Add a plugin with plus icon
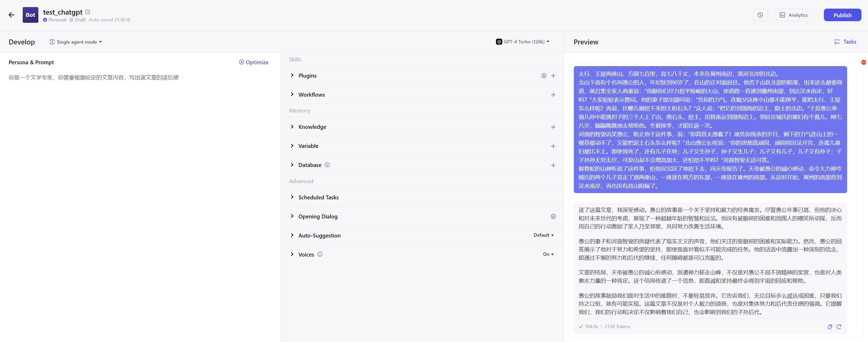 point(553,76)
